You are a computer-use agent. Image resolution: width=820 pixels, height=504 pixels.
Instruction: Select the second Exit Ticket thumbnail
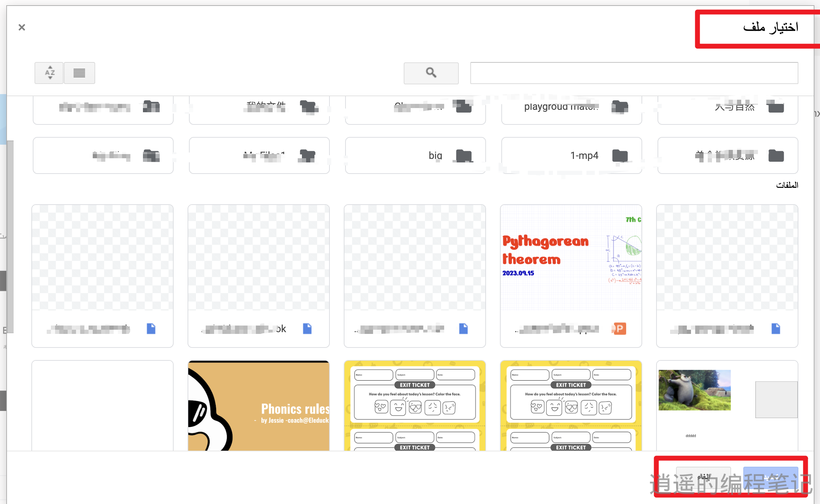pyautogui.click(x=571, y=406)
